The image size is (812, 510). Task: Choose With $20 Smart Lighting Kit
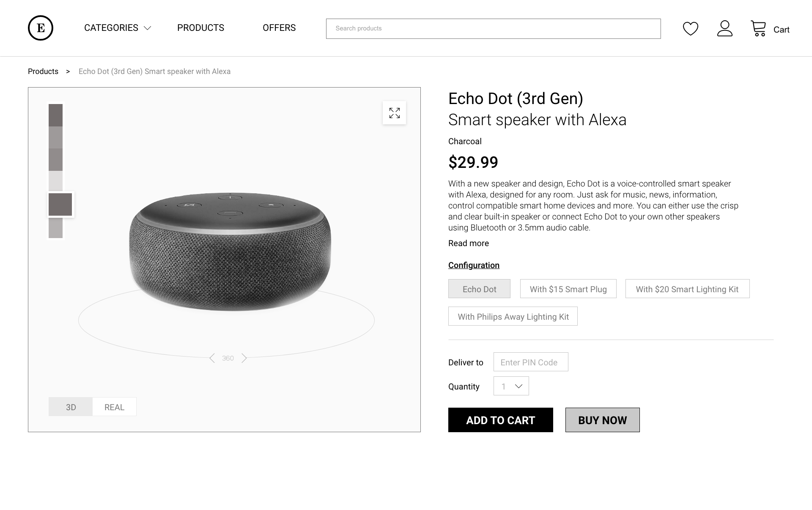coord(687,289)
